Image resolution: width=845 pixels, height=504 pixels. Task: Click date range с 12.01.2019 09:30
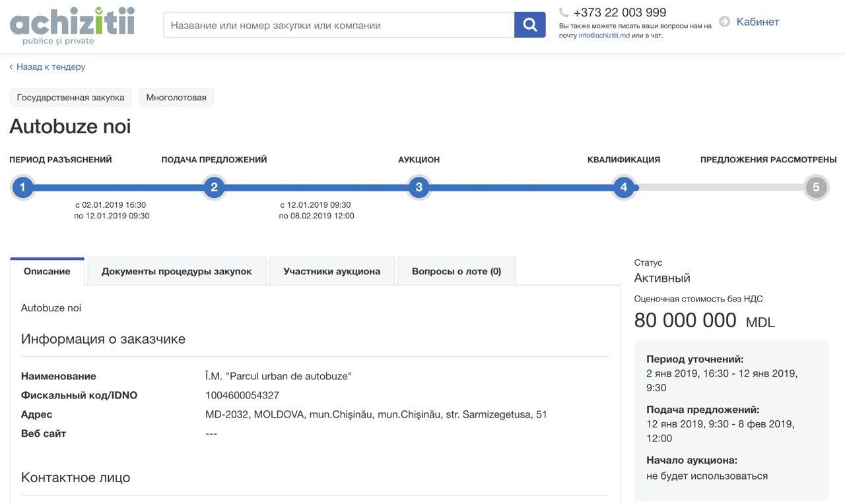[x=316, y=205]
